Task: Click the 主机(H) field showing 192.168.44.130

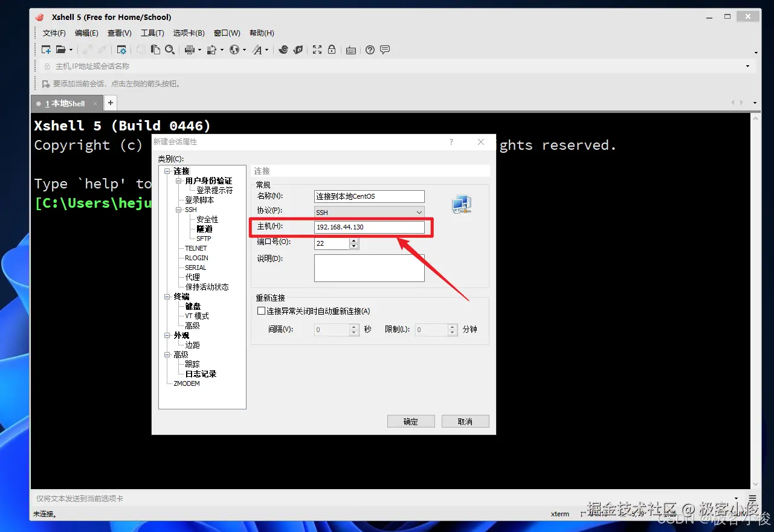Action: point(369,227)
